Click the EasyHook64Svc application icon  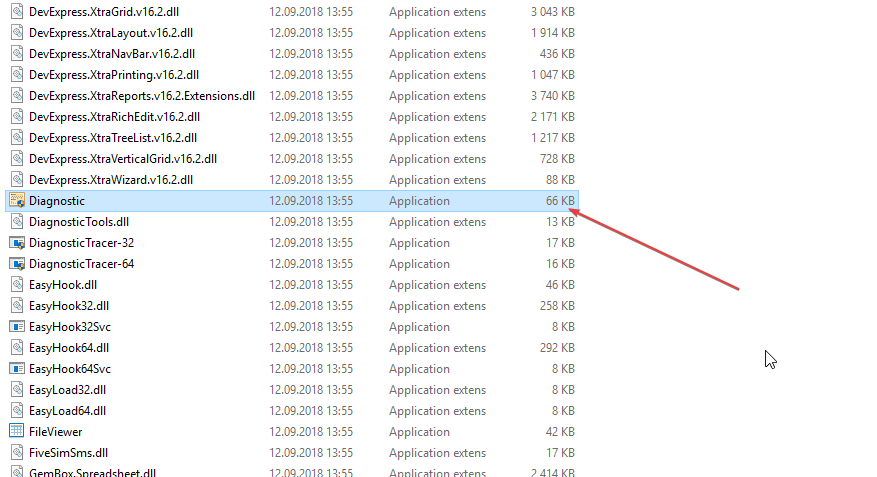click(17, 369)
